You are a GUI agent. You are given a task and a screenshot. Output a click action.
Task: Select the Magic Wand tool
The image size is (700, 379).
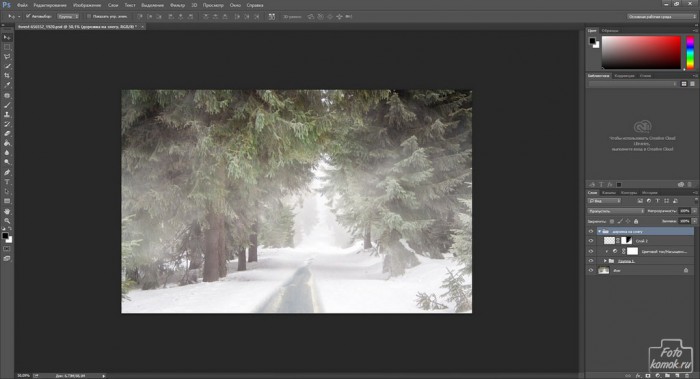[7, 66]
